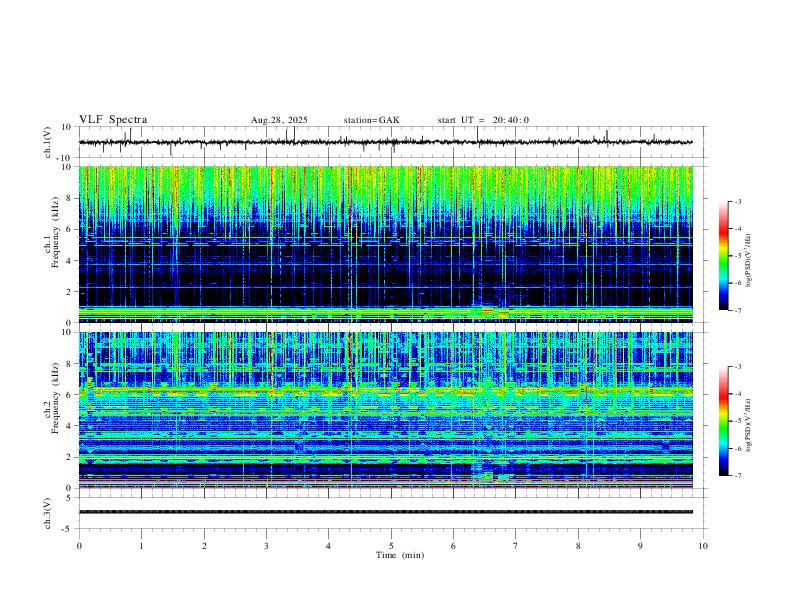Click the ch.1 color bar log(PSD) label
This screenshot has width=792, height=612.
749,261
